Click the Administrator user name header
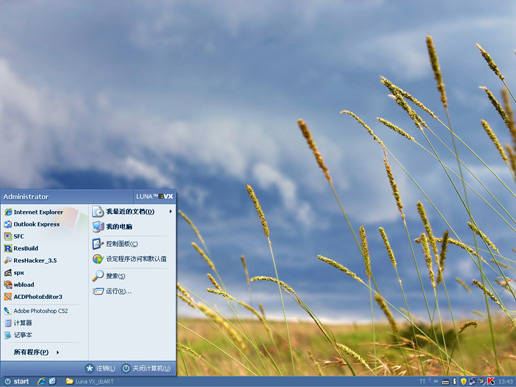The width and height of the screenshot is (516, 387). tap(26, 197)
